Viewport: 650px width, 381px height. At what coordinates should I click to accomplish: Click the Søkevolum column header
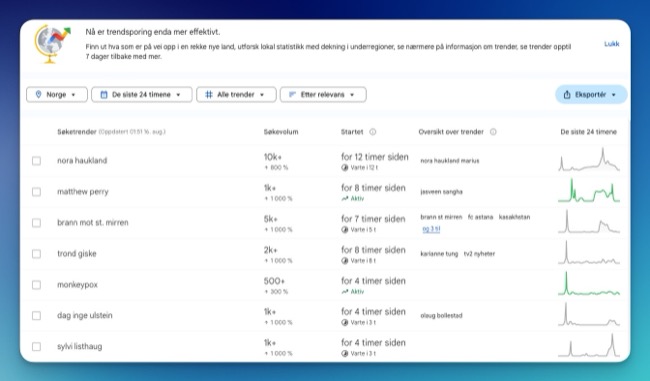click(281, 132)
